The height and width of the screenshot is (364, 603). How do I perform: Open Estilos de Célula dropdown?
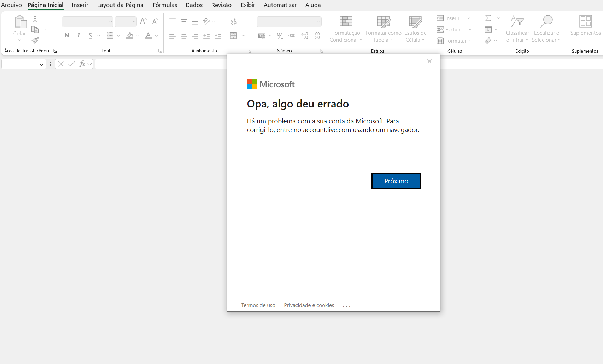point(415,29)
